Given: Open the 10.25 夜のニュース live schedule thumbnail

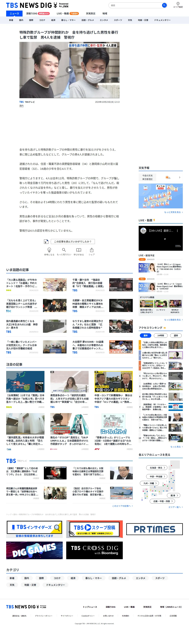Looking at the screenshot, I should pos(147,268).
